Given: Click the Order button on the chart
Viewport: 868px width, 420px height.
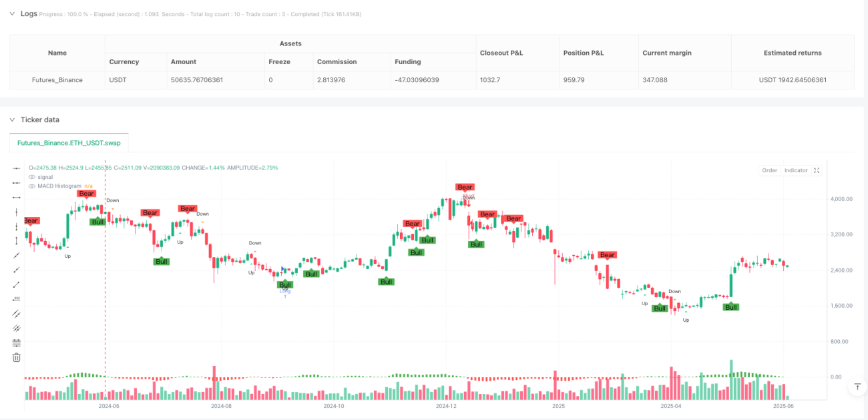Looking at the screenshot, I should 770,170.
